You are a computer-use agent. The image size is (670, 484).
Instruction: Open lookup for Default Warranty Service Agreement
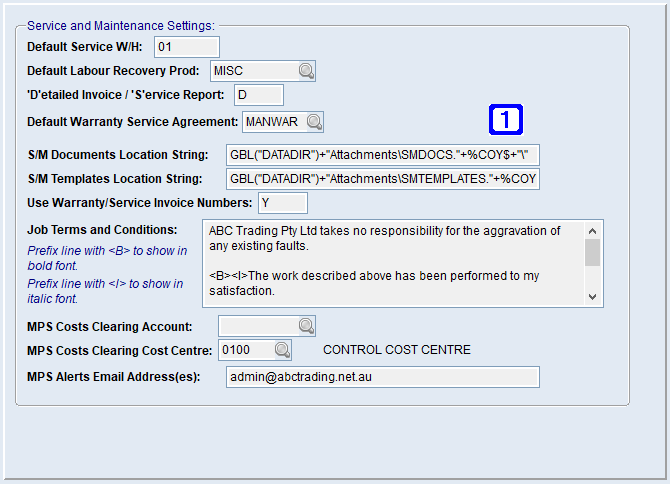(x=314, y=122)
